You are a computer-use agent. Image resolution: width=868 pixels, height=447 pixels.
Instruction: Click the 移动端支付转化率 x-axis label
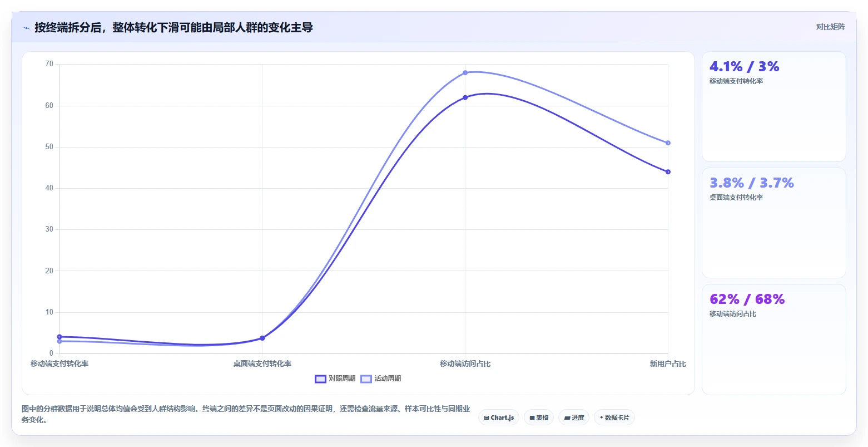(59, 364)
